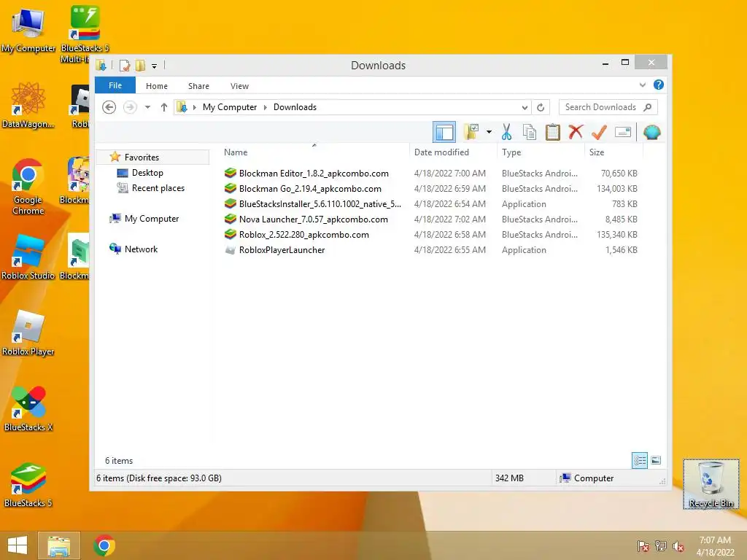Image resolution: width=747 pixels, height=560 pixels.
Task: Click the quick access New Folder icon
Action: click(140, 65)
